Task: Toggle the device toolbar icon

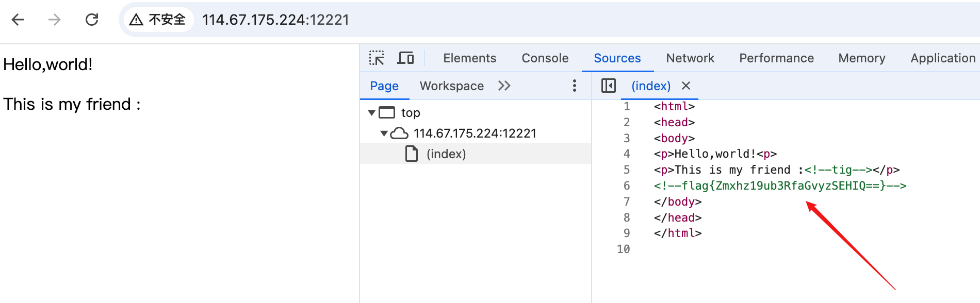Action: coord(405,58)
